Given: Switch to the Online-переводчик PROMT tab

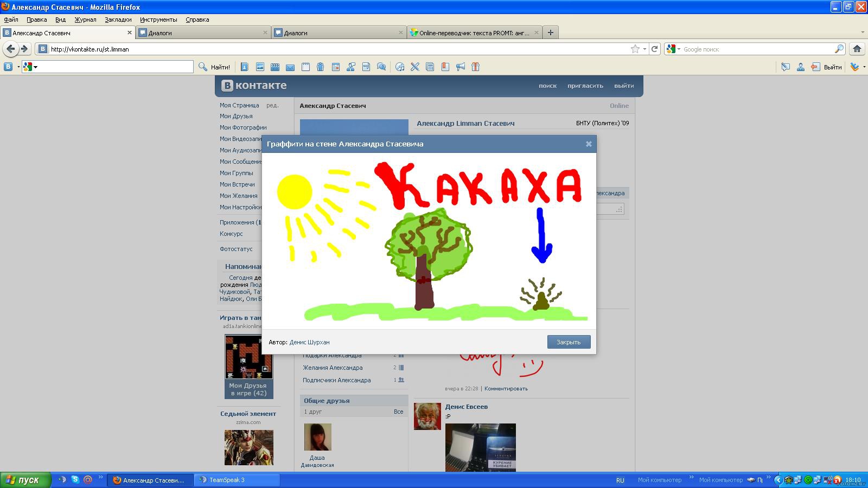Looking at the screenshot, I should [475, 33].
